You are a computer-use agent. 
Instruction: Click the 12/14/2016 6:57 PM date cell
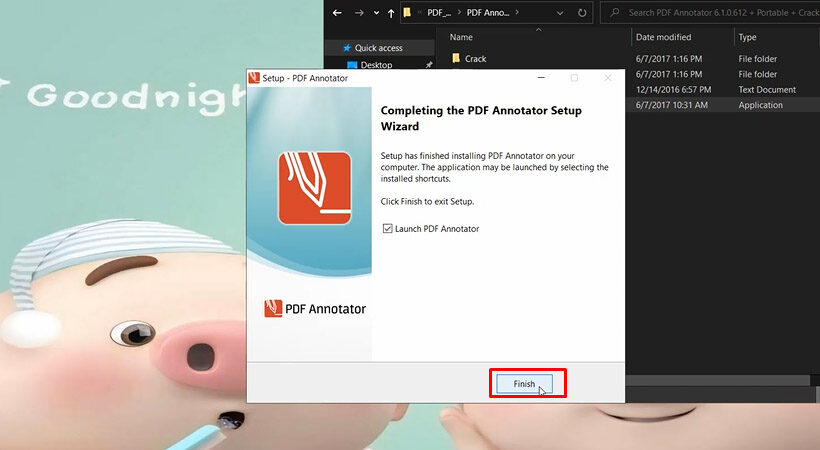[674, 89]
